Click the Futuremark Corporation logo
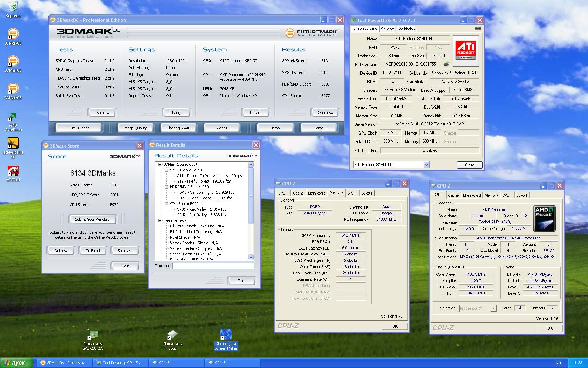588x368 pixels. pos(311,33)
